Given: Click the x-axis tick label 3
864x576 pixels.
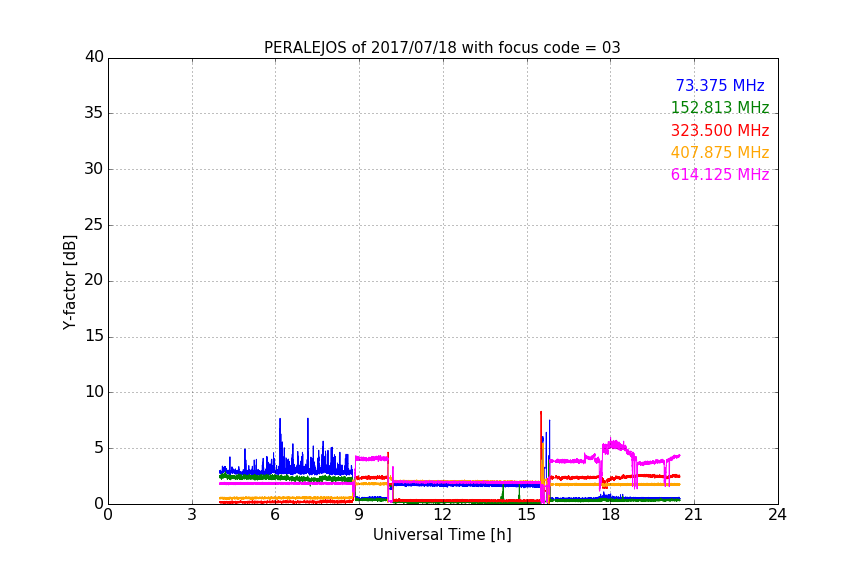Looking at the screenshot, I should pyautogui.click(x=192, y=515).
